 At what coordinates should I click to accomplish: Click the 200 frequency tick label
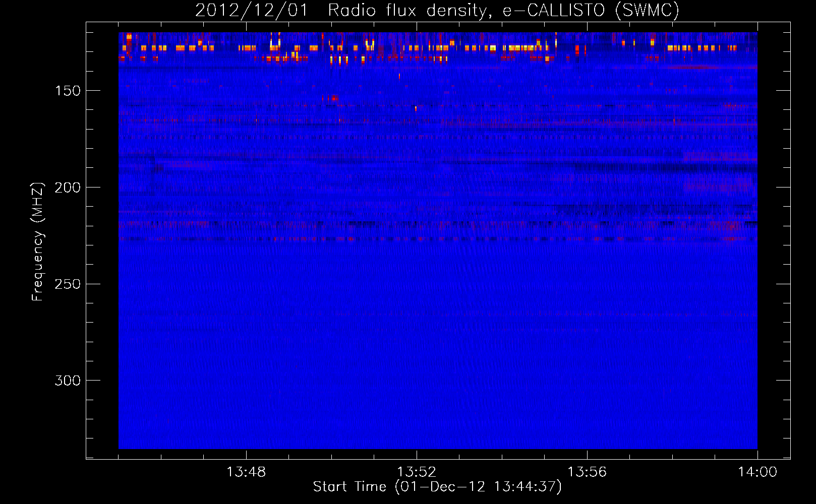coord(68,187)
